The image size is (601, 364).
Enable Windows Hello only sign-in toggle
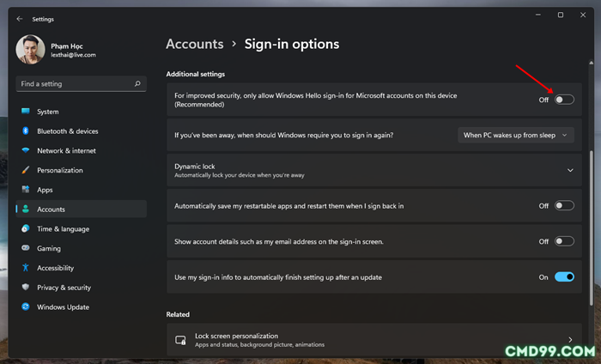(x=564, y=100)
